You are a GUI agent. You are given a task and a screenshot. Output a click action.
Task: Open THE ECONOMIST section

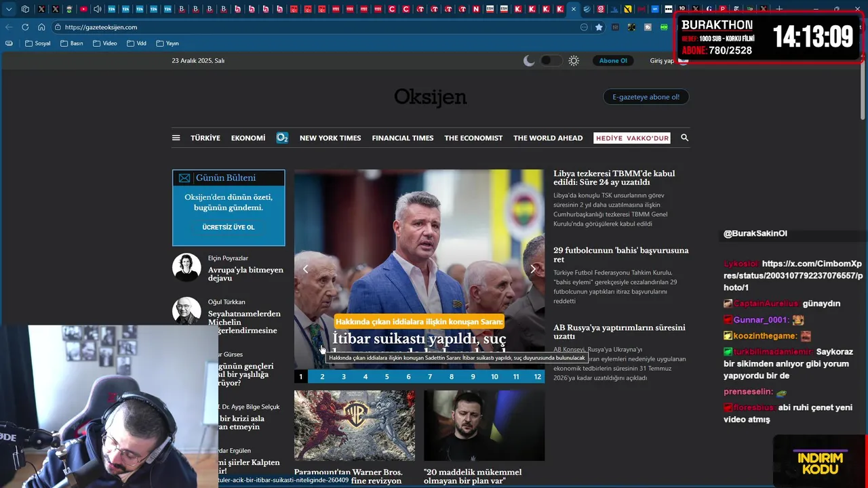(473, 138)
